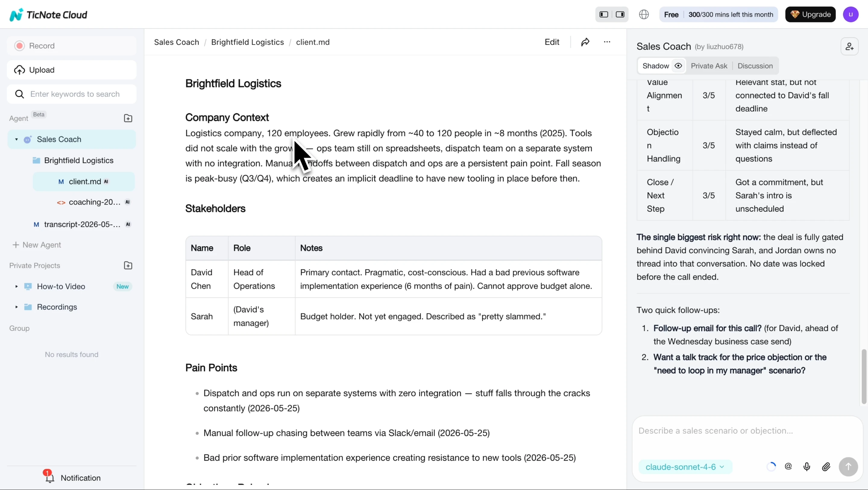Click the Edit button
The width and height of the screenshot is (868, 490).
click(552, 42)
